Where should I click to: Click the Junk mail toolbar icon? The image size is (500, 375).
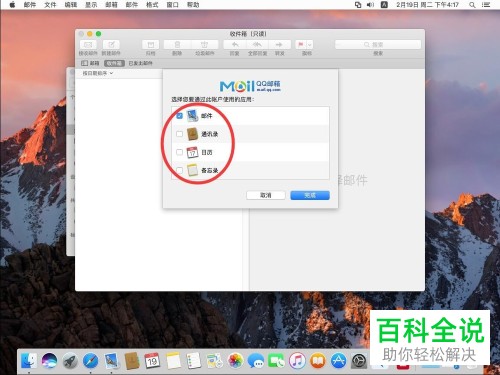point(205,45)
